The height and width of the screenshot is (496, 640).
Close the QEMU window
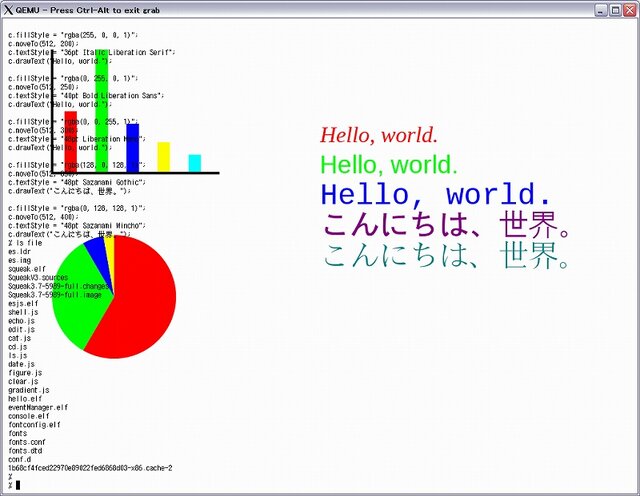point(629,9)
